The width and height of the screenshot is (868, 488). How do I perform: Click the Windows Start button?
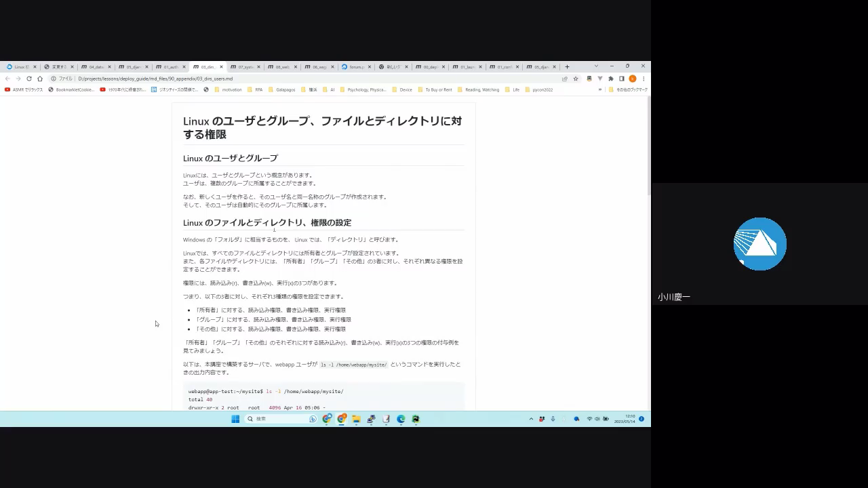coord(235,419)
